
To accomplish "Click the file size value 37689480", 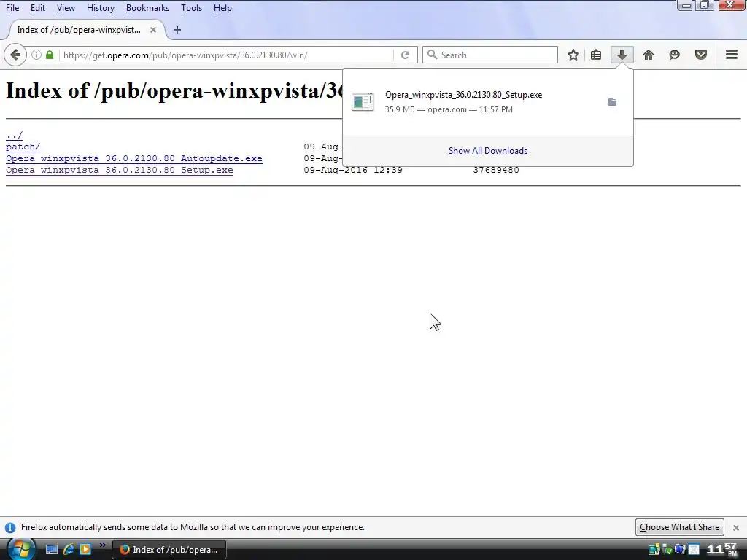I will pos(496,170).
